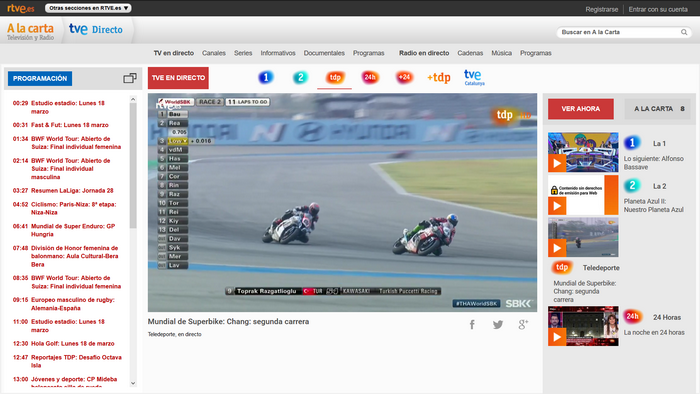Screen dimensions: 700x394
Task: Click the schedule list up arrow
Action: (x=133, y=99)
